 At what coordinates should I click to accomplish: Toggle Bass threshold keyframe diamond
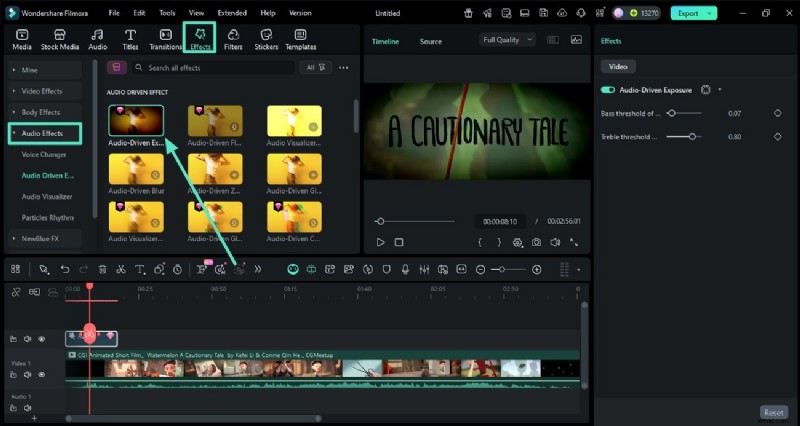(x=778, y=113)
